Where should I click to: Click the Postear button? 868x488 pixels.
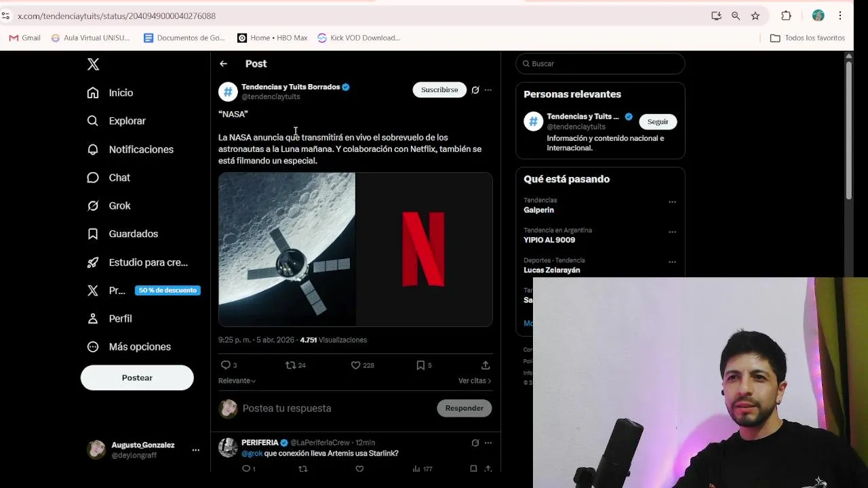137,378
